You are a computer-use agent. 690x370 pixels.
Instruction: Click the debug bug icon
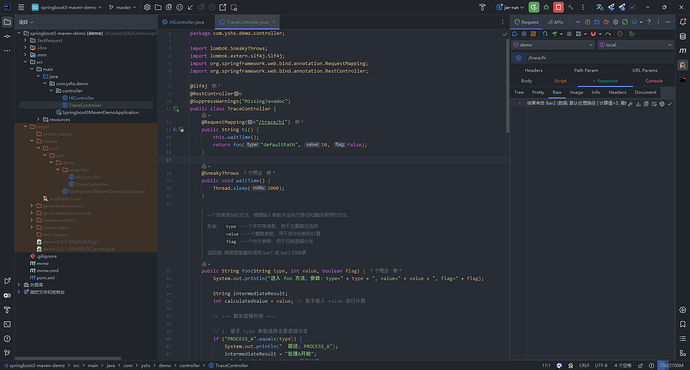point(546,7)
